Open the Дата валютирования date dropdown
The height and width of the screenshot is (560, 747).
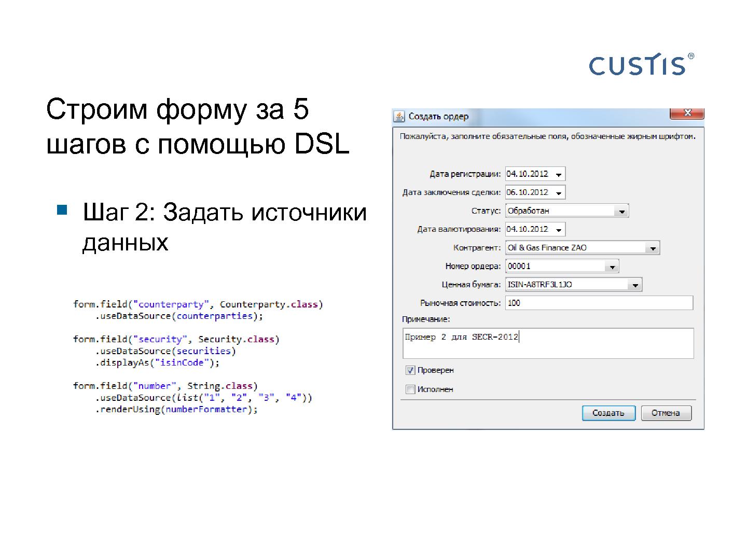point(558,230)
